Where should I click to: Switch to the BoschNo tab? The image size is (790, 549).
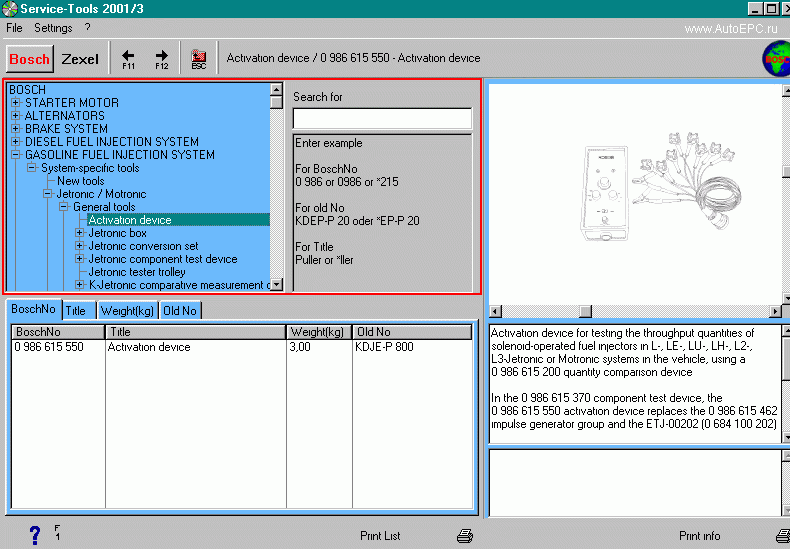pyautogui.click(x=34, y=309)
